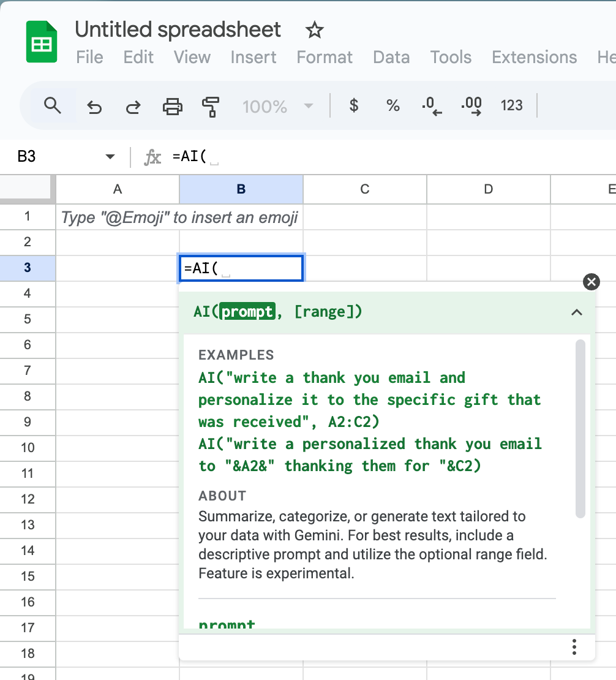The height and width of the screenshot is (680, 616).
Task: Click the highlighted prompt argument
Action: pos(247,311)
